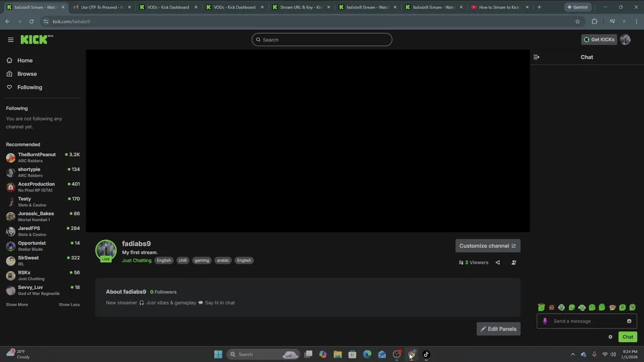Launch Microsoft Edge from taskbar
The height and width of the screenshot is (362, 644).
point(367,354)
